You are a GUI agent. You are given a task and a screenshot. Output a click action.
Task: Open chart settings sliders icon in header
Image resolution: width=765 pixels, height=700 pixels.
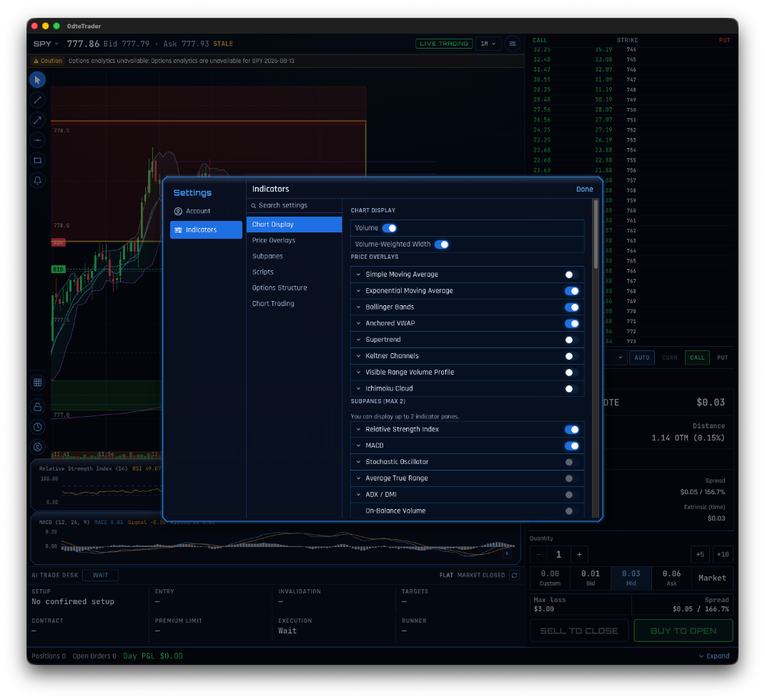[513, 44]
